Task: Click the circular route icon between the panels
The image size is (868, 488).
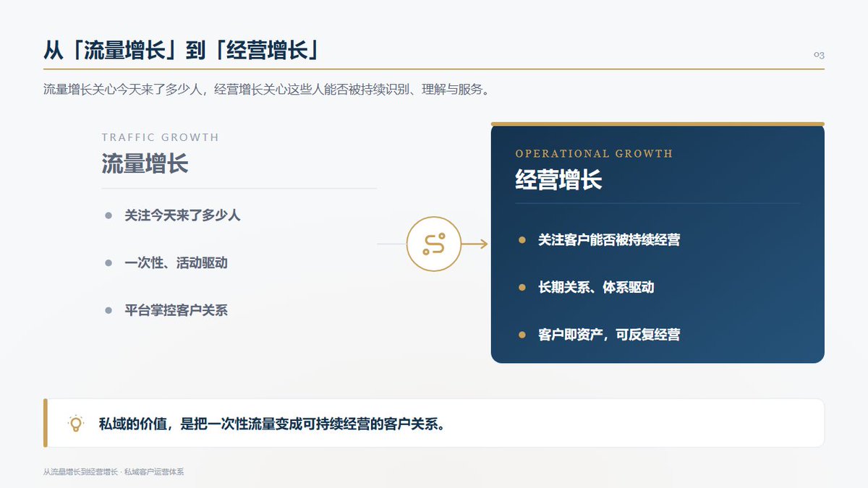Action: tap(434, 244)
